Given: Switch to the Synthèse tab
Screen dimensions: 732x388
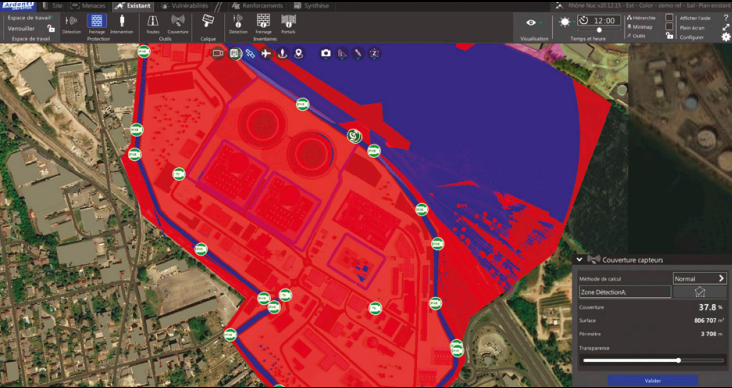Looking at the screenshot, I should 311,6.
